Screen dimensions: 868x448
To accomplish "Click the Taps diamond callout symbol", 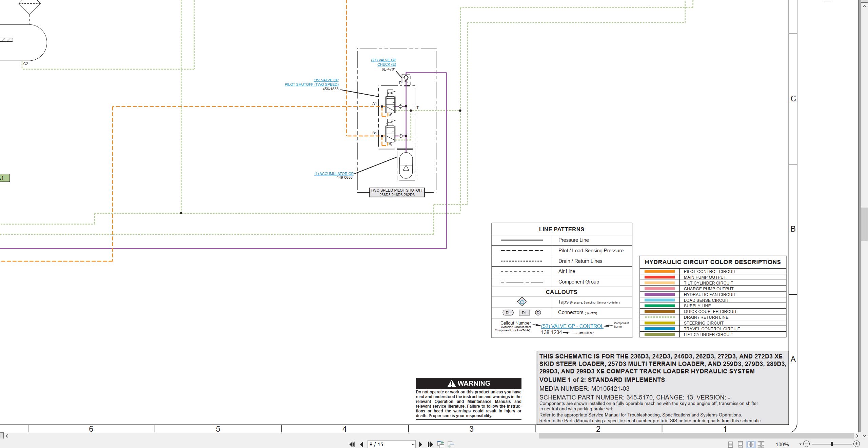I will tap(522, 301).
